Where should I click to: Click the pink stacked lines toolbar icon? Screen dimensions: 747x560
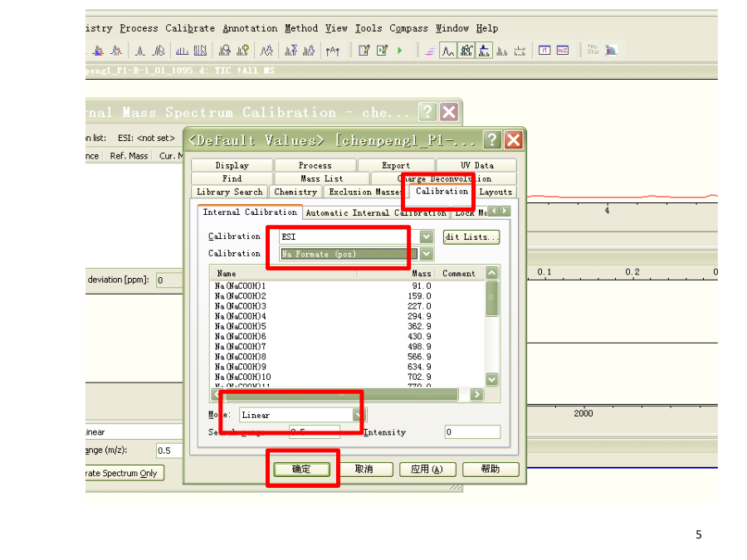[x=430, y=51]
